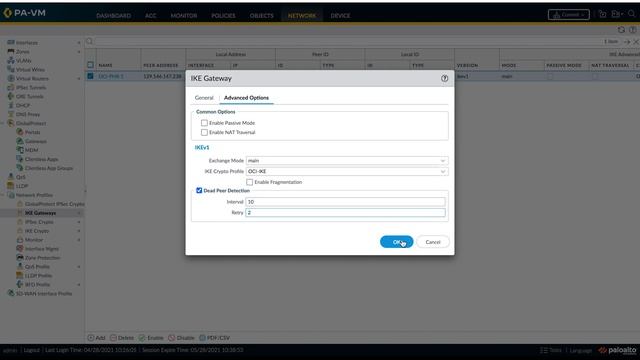Toggle Enable Fragmentation checkbox
Image resolution: width=640 pixels, height=360 pixels.
[x=249, y=182]
